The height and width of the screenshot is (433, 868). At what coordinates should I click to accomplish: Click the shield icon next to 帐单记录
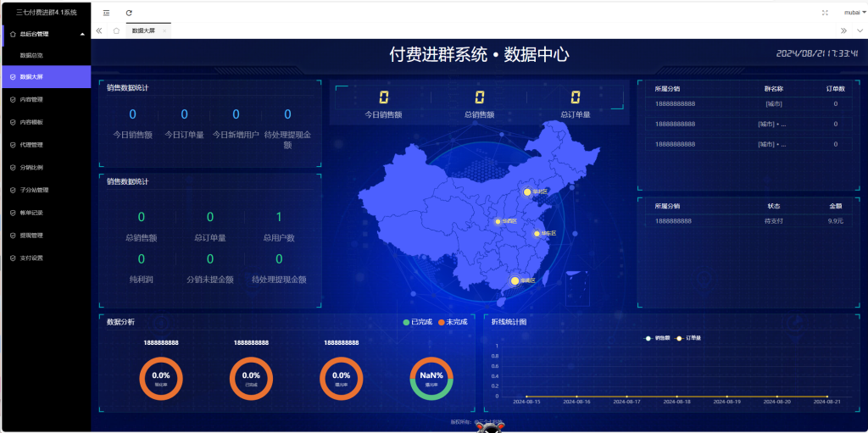pos(13,213)
